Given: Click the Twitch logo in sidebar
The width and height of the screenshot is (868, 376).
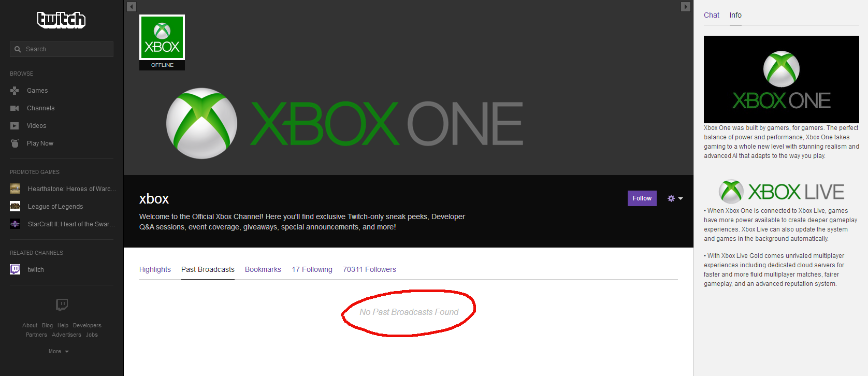Looking at the screenshot, I should coord(61,20).
